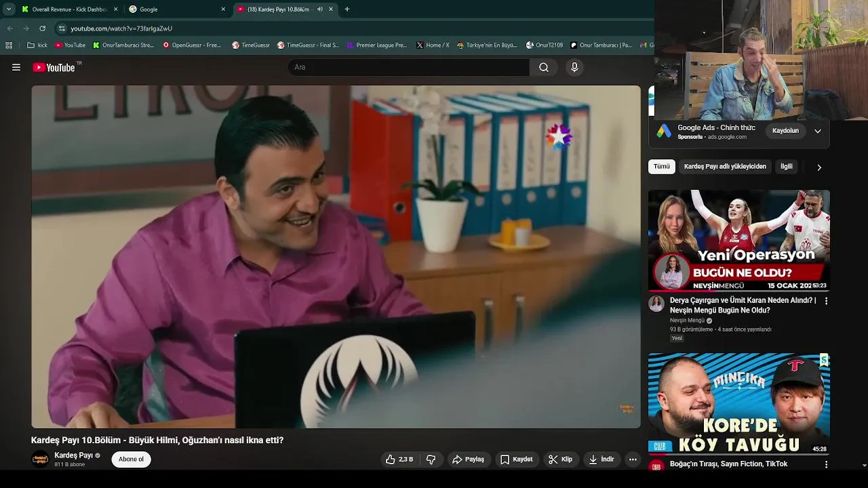Select the Kardeş Payı adlı yükleyiciden chip
This screenshot has height=488, width=868.
(x=725, y=167)
